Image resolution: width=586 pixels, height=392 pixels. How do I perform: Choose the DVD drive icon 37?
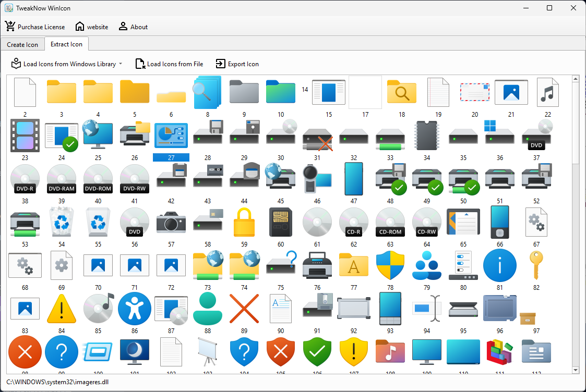(536, 136)
